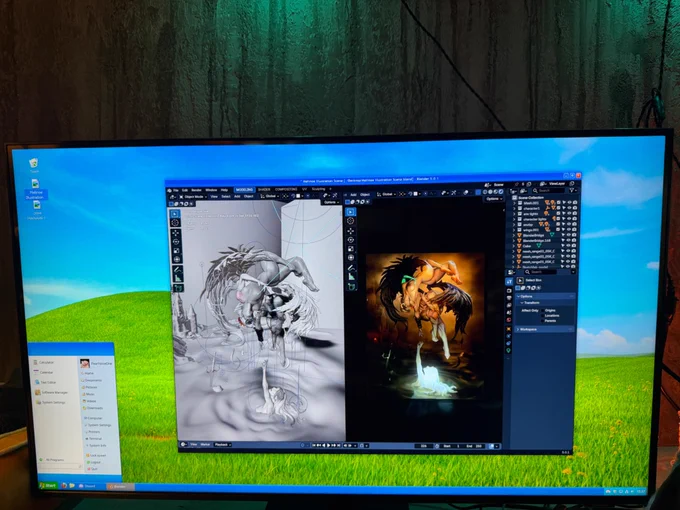Hide the Cube object using its eye icon

click(x=569, y=246)
